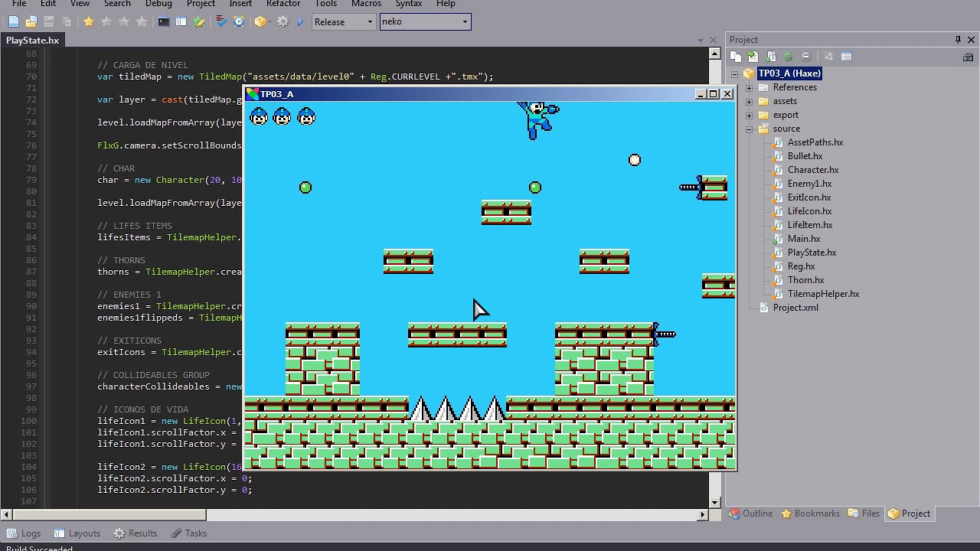Screen dimensions: 980x551
Task: Open the Refactor menu
Action: 283,4
